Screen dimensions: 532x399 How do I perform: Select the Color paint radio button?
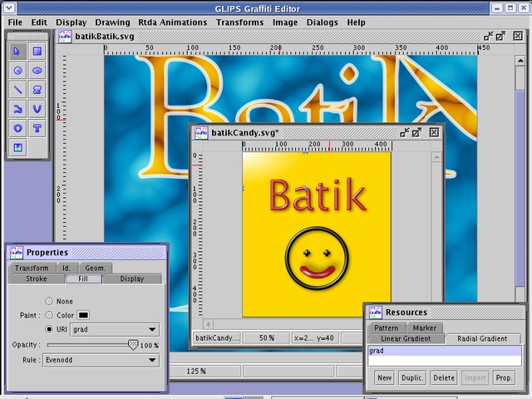coord(49,315)
